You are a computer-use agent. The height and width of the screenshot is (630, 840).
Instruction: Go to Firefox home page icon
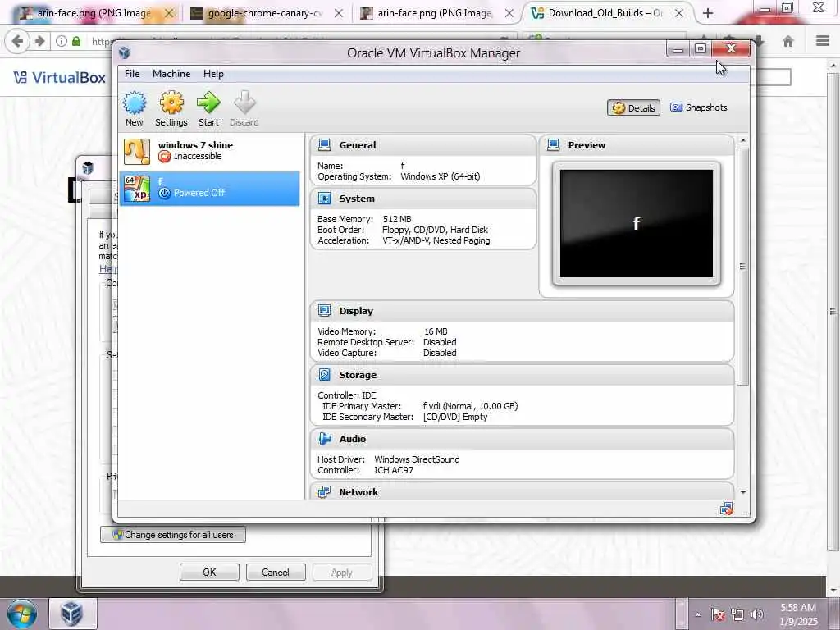[788, 41]
